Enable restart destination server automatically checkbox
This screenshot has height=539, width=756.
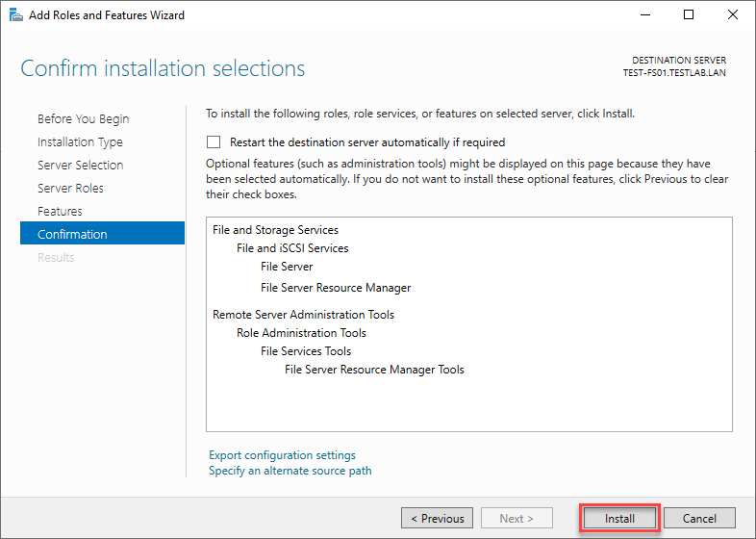214,142
